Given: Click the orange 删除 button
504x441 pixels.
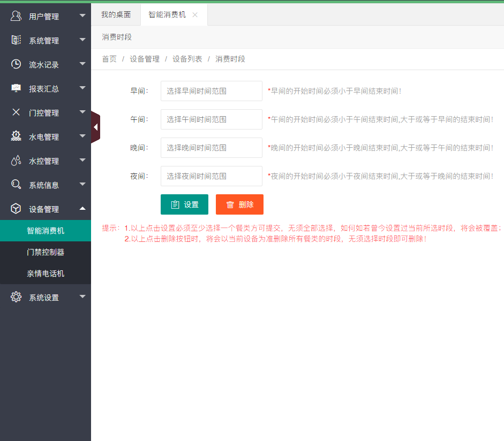Looking at the screenshot, I should (239, 204).
